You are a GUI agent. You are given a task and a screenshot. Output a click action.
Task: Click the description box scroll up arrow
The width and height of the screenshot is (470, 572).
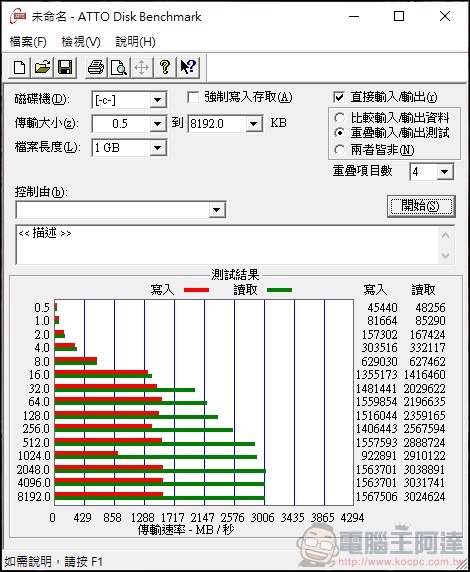446,235
